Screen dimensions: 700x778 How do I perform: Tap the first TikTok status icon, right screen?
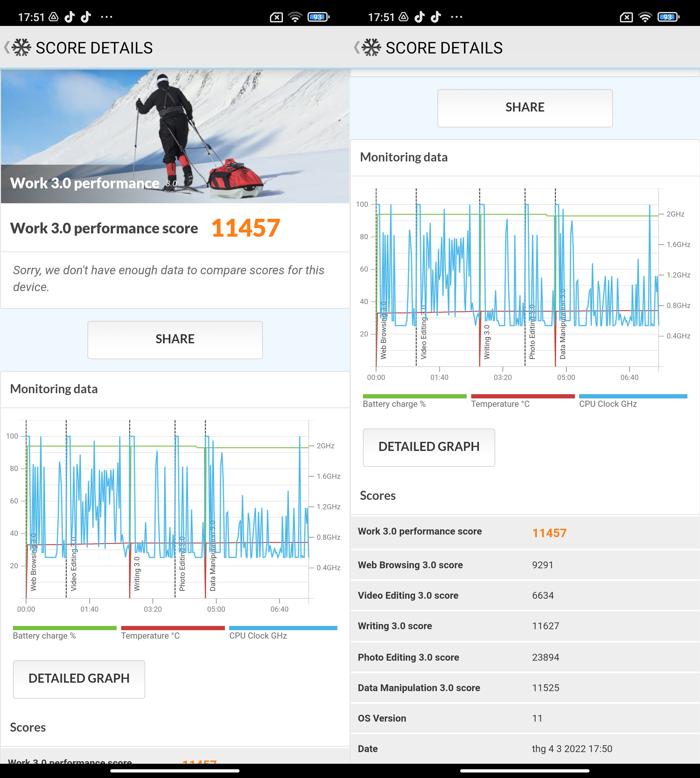[x=420, y=17]
